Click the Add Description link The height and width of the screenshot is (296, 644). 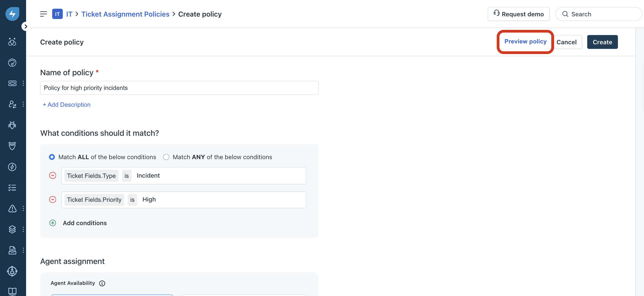pyautogui.click(x=67, y=105)
